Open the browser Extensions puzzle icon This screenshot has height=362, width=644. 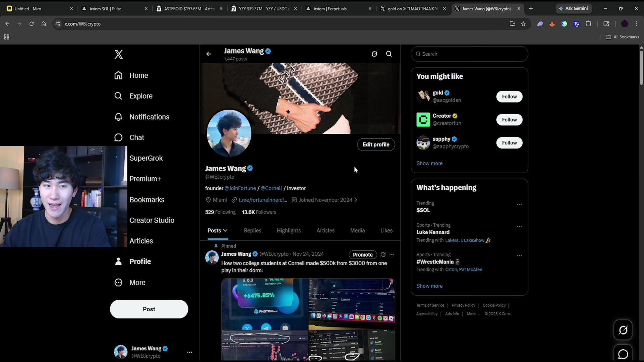click(x=588, y=24)
